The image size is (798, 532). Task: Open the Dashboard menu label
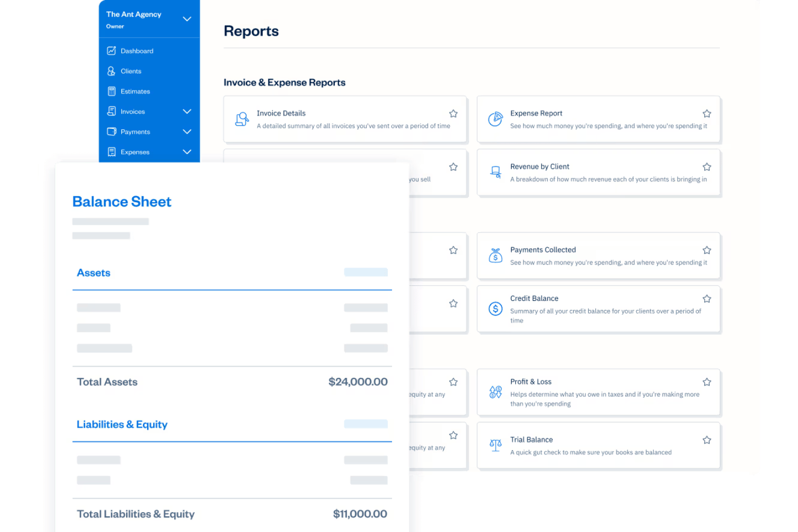click(137, 51)
